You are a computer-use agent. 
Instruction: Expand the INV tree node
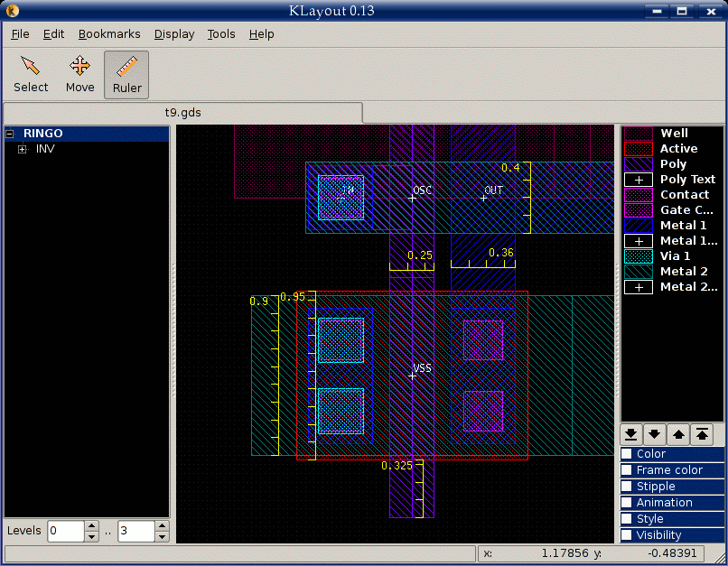click(x=23, y=149)
